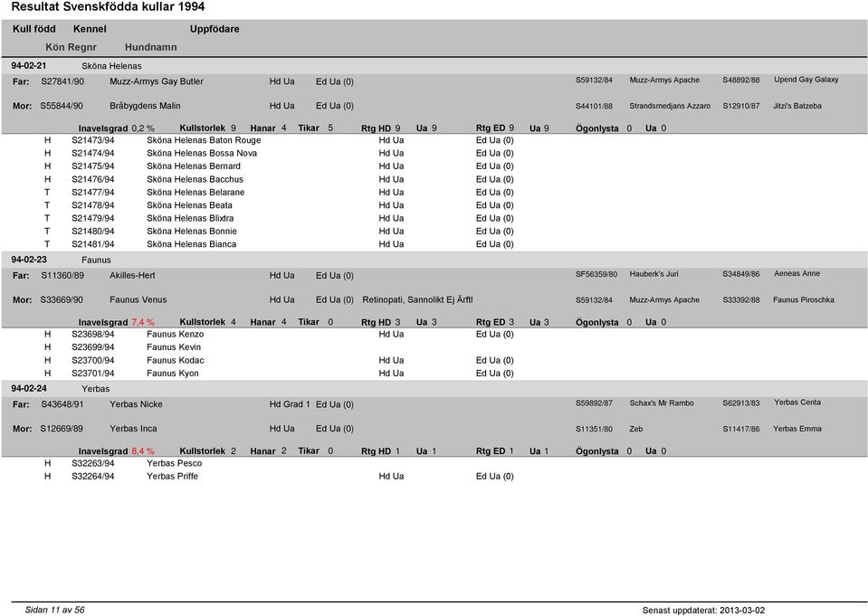Click 'Hd Grad 1' result for Yerbas Nicke
Viewport: 868px width, 616px height.
point(290,404)
